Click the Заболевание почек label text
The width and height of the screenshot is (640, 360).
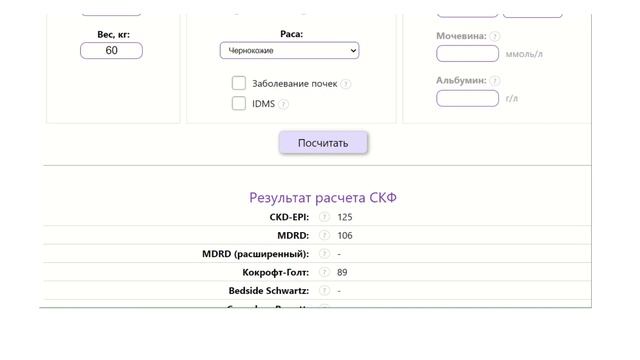coord(295,84)
